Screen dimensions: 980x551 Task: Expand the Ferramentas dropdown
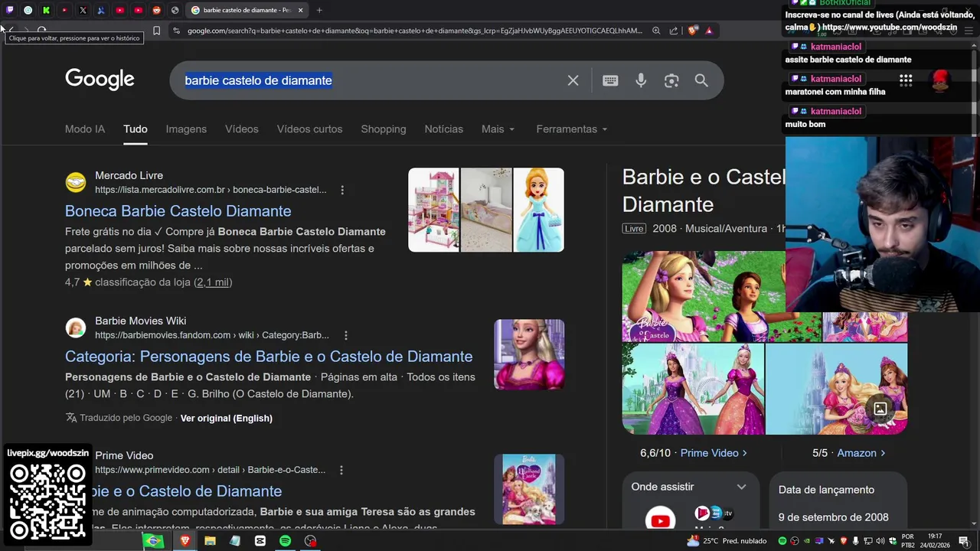click(x=571, y=129)
